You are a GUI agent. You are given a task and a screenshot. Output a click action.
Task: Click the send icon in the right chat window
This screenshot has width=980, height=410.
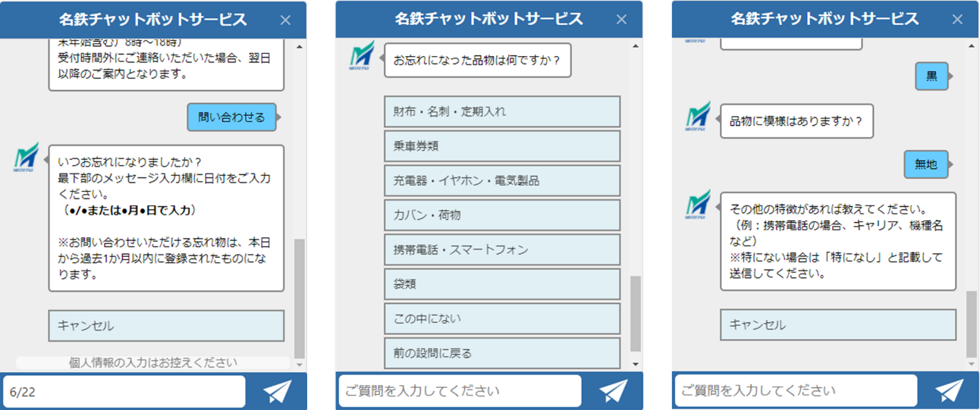[949, 391]
